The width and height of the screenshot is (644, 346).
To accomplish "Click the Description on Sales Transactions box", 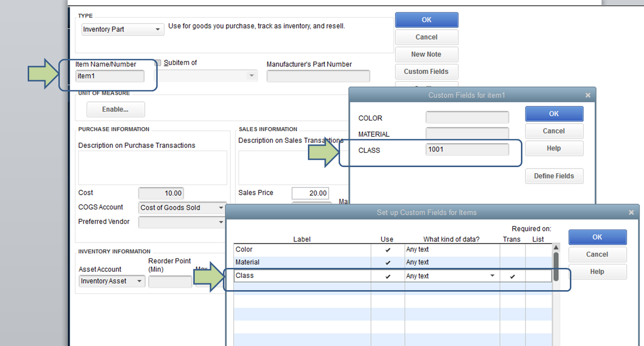I will coord(294,168).
